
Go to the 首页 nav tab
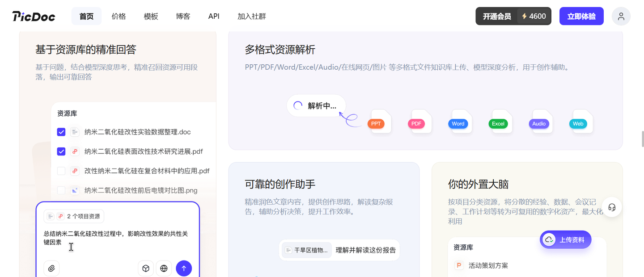[86, 16]
